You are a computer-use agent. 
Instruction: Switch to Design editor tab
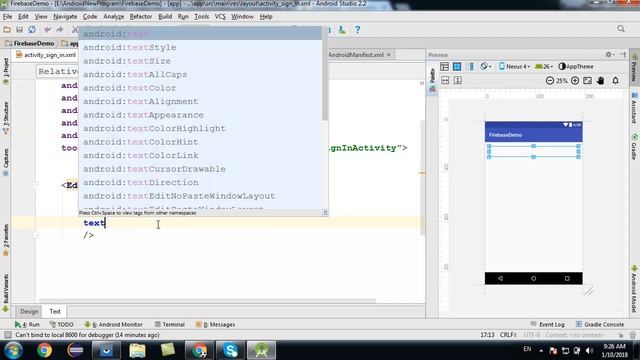[x=29, y=311]
